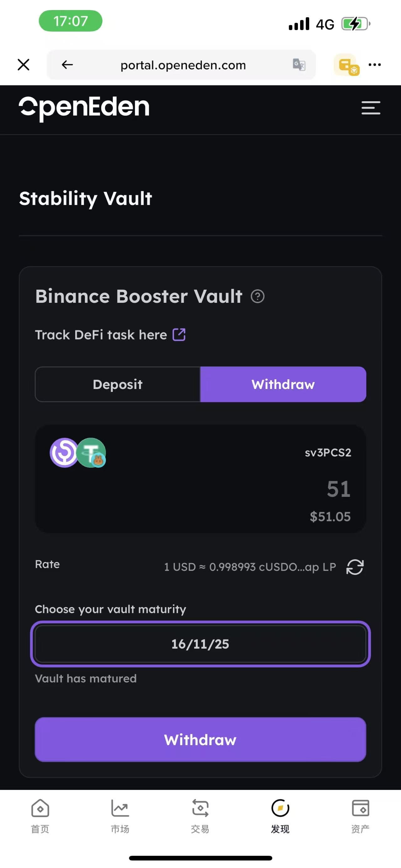The width and height of the screenshot is (401, 868).
Task: Tap the portal.openeden.com address bar
Action: 183,65
